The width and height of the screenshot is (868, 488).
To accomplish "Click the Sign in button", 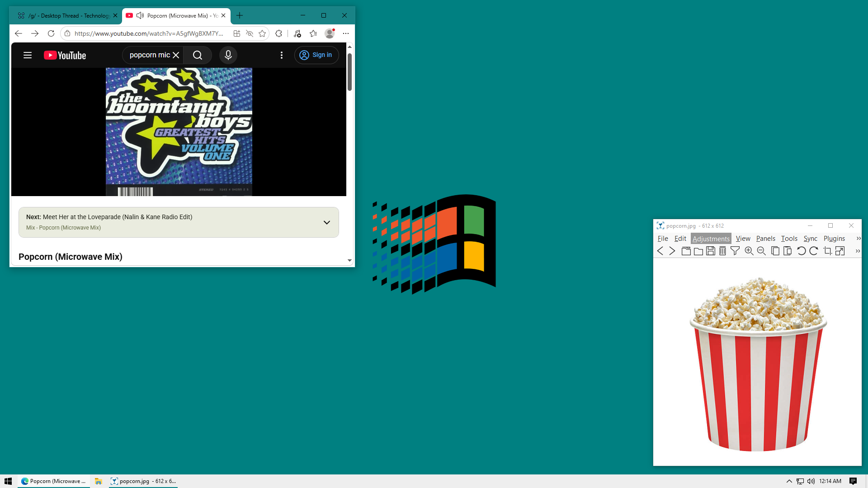I will pos(316,55).
